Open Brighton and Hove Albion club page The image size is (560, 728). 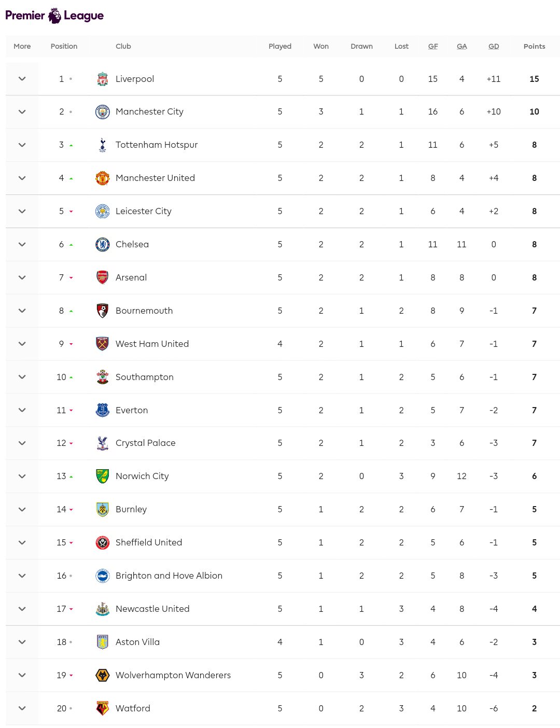tap(169, 576)
